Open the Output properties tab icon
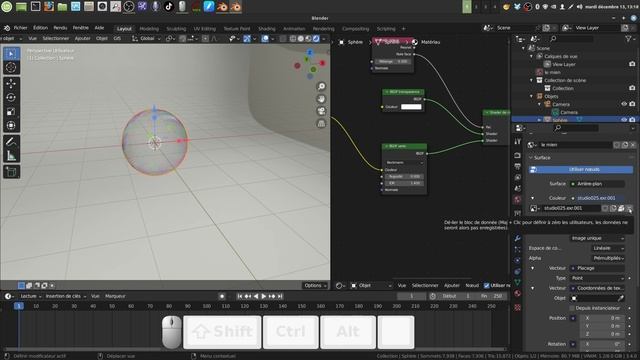 point(518,166)
